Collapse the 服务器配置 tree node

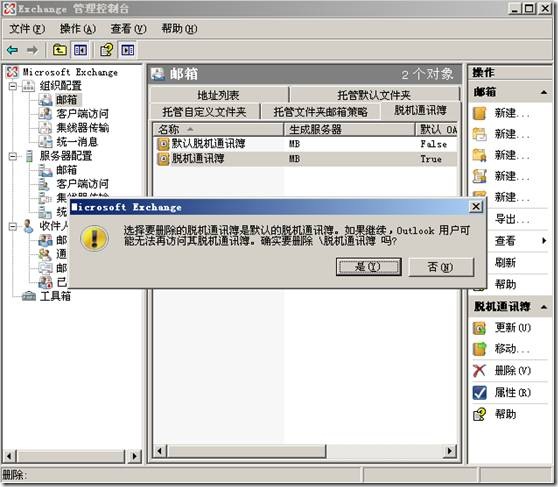point(13,156)
